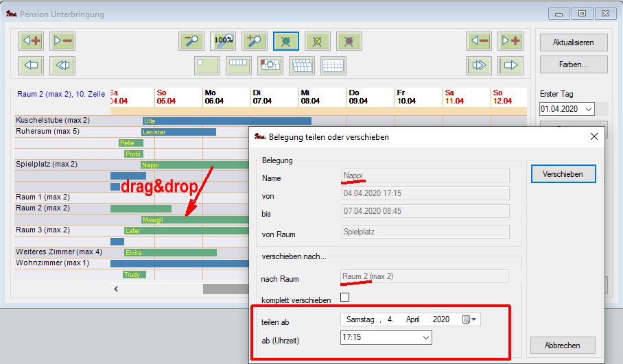
Task: Enable the 'komplett verschieben' checkbox
Action: [345, 298]
